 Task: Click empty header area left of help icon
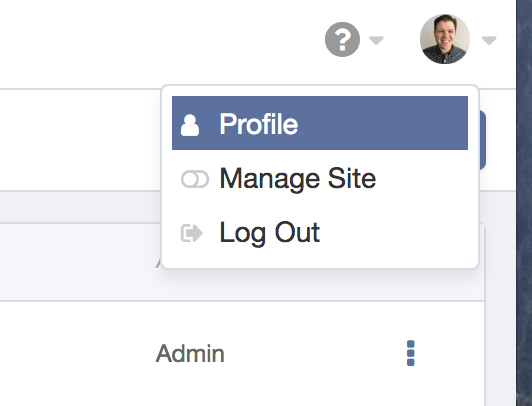click(159, 41)
